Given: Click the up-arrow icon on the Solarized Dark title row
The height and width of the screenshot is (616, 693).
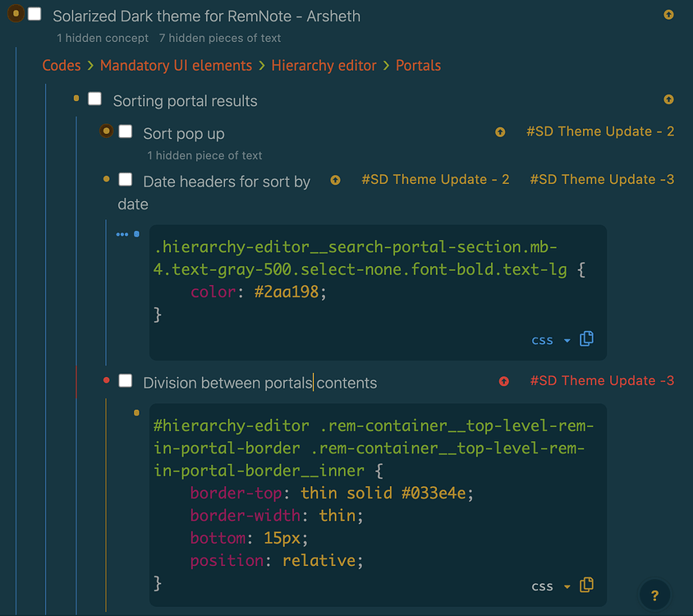Looking at the screenshot, I should coord(668,15).
